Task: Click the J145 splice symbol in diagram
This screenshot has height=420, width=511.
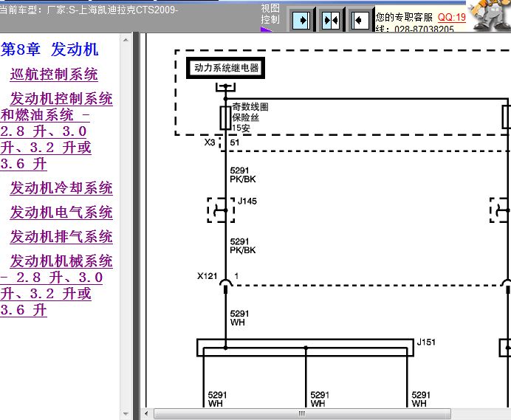Action: pos(221,210)
